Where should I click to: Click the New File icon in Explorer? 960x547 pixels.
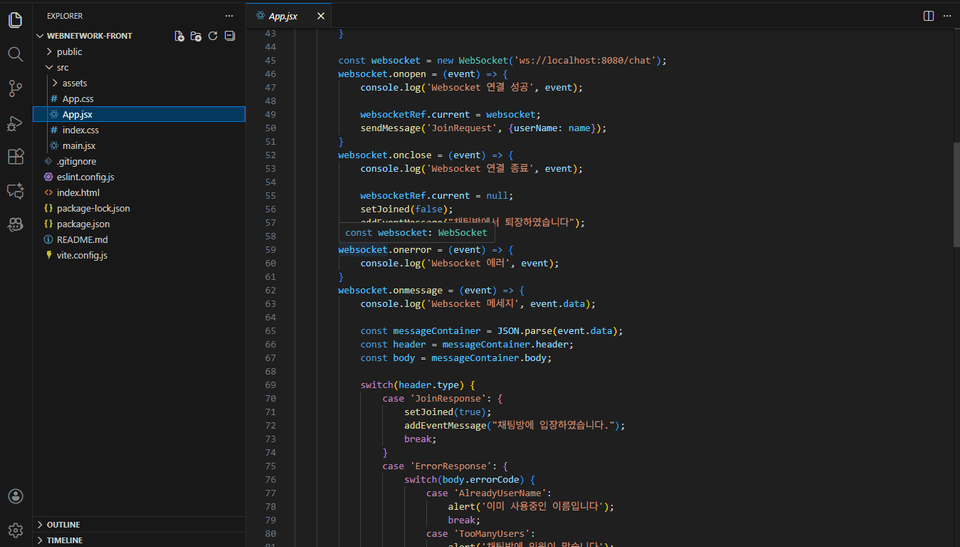coord(179,36)
